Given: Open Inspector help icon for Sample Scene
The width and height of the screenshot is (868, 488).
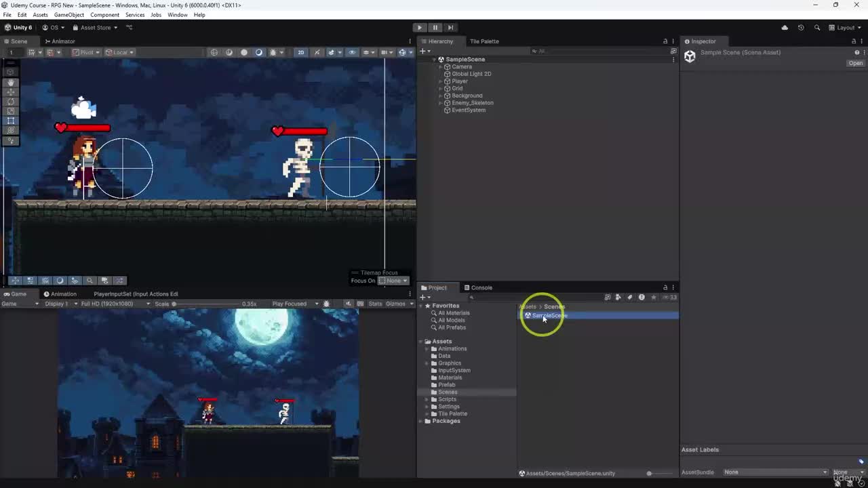Looking at the screenshot, I should tap(857, 53).
